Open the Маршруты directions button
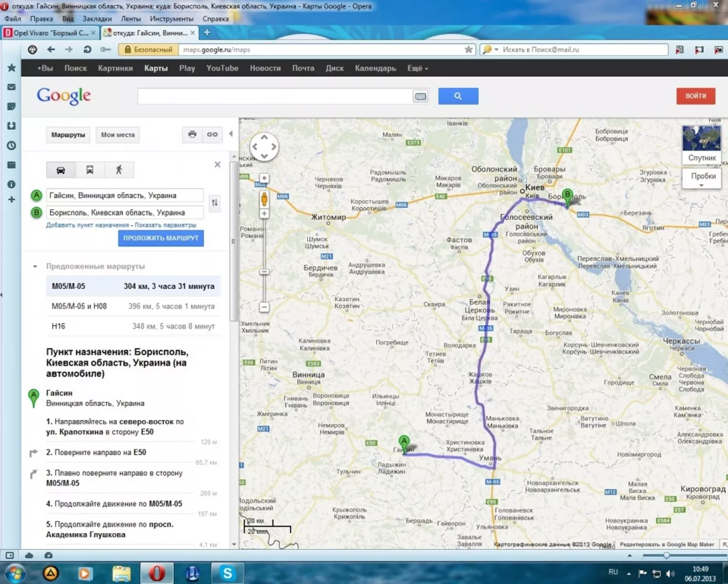728x584 pixels. [68, 135]
